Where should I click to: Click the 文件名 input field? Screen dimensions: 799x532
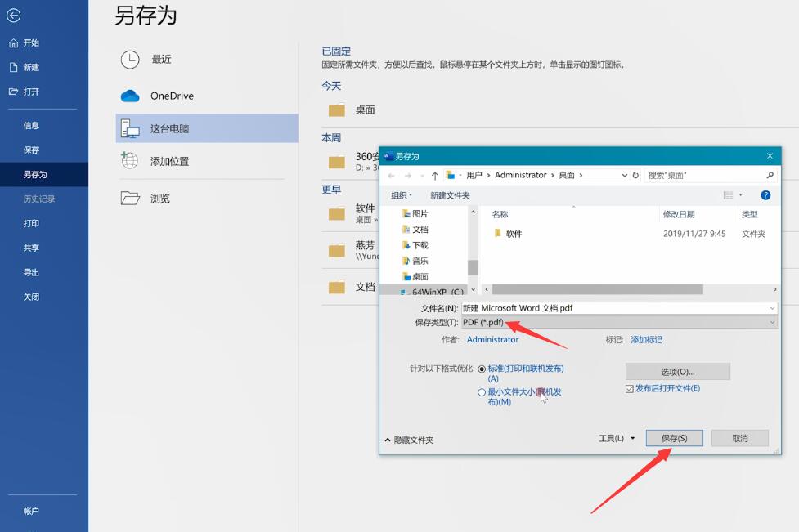pos(614,308)
